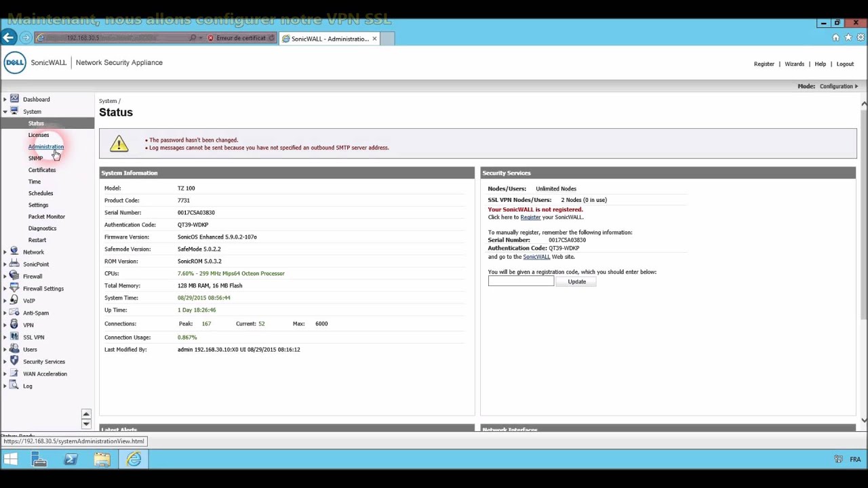Viewport: 868px width, 488px height.
Task: Click Internet Explorer taskbar icon
Action: [x=134, y=460]
